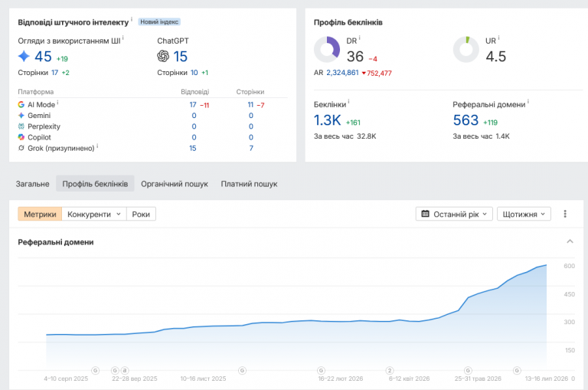Switch chart view to Роки

coord(141,214)
